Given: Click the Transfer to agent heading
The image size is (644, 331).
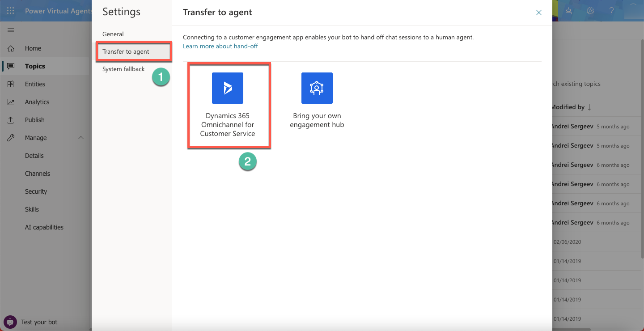Looking at the screenshot, I should [x=217, y=13].
